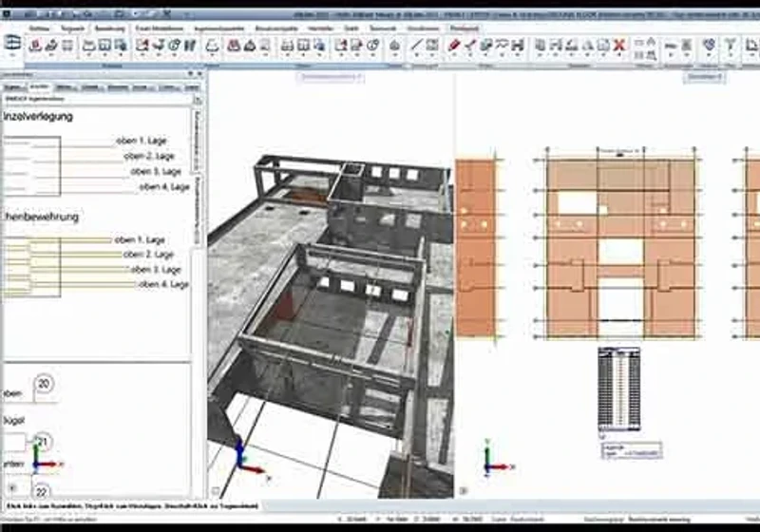
Task: Select 'oben 4. Lage' under Flächenbewehrung
Action: coord(163,284)
